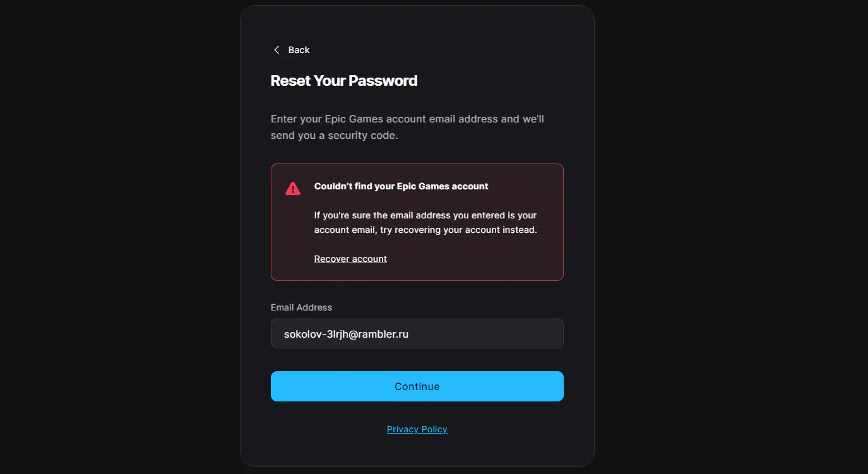Click the Reset Your Password heading
Screen dimensions: 868x474
click(x=344, y=81)
